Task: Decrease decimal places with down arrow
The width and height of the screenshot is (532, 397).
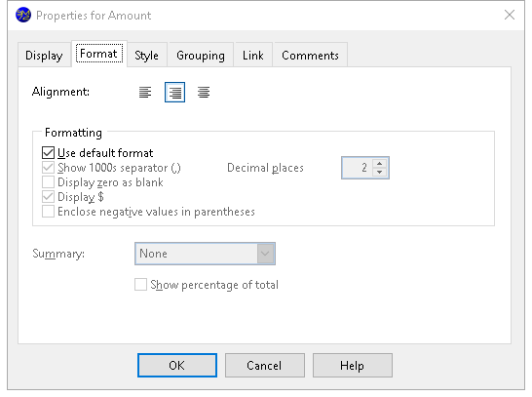Action: click(380, 172)
